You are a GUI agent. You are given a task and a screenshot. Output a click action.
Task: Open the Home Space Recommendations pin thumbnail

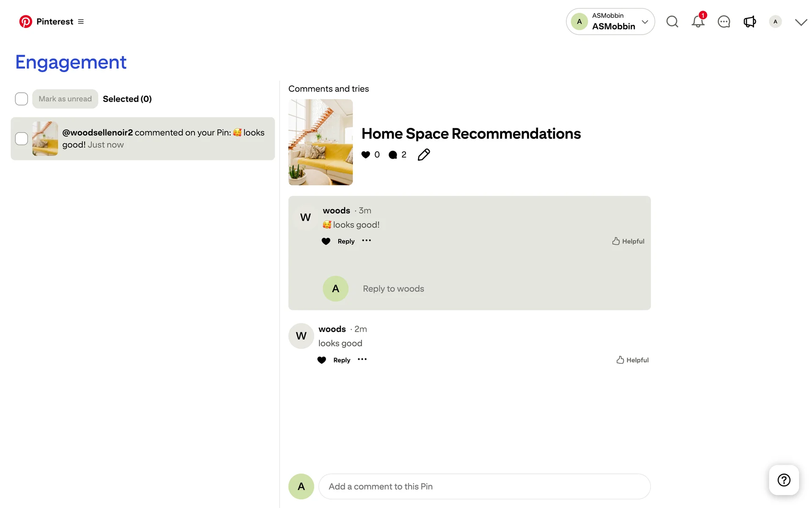[321, 142]
